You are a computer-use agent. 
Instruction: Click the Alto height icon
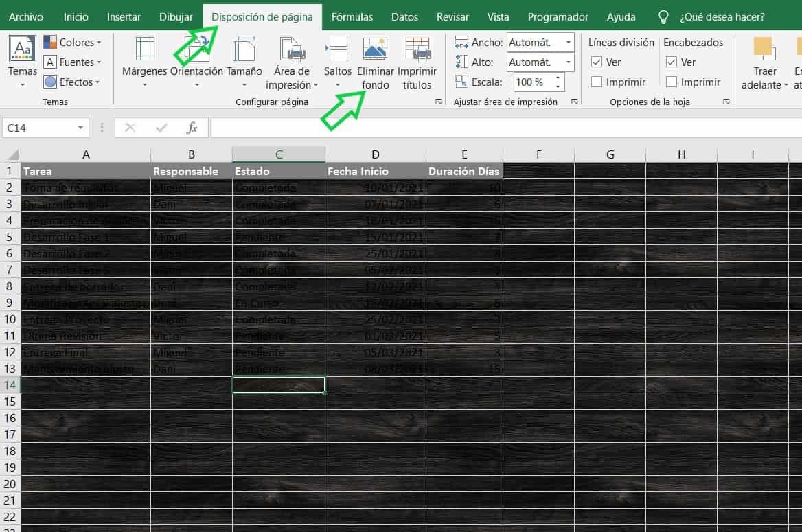[x=461, y=62]
